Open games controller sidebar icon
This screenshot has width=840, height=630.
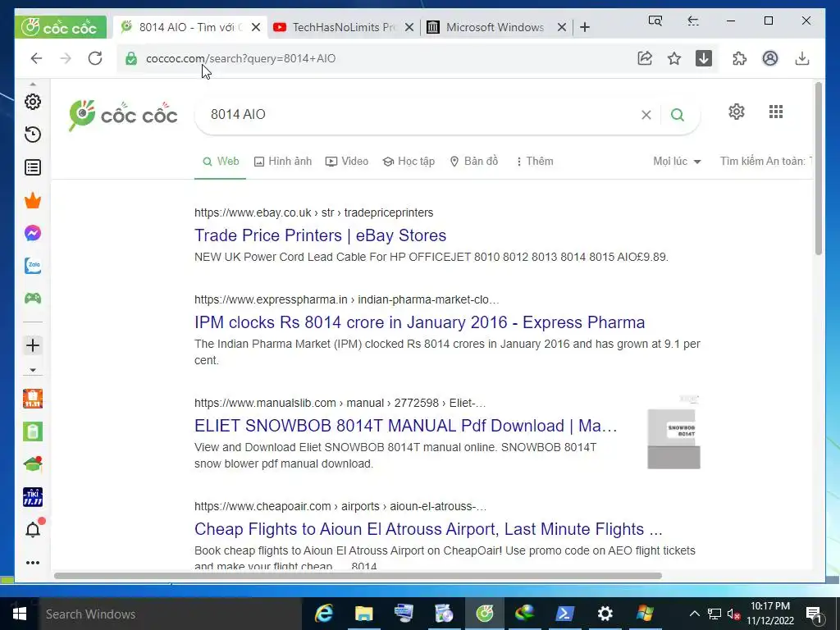tap(33, 299)
